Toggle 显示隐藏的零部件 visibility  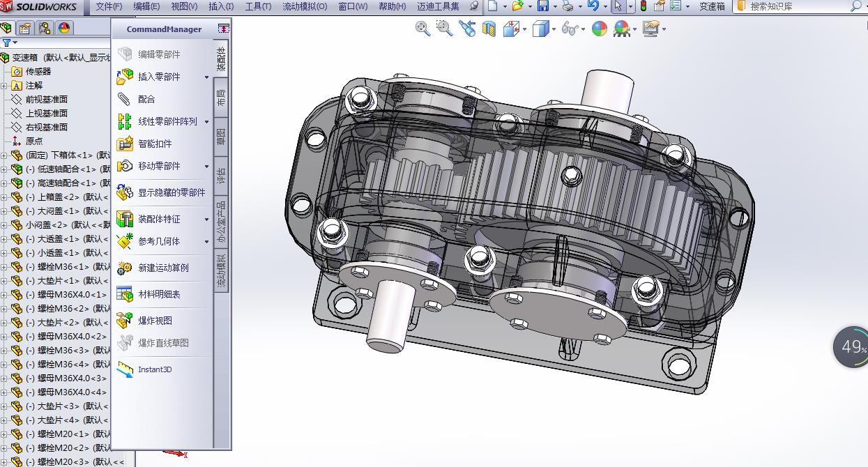[171, 193]
